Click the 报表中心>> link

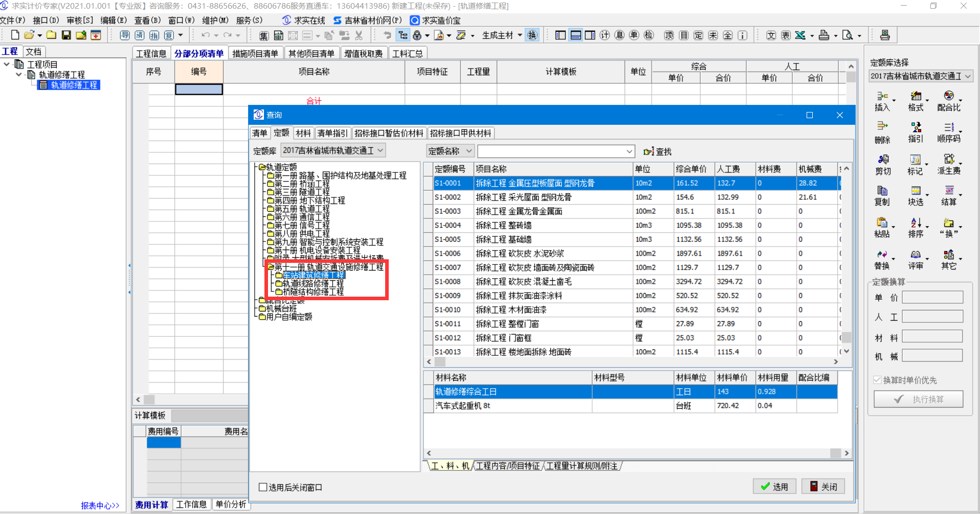pos(100,505)
